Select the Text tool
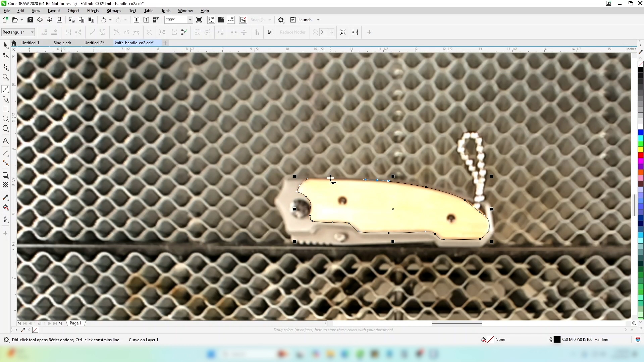The image size is (644, 362). tap(5, 141)
